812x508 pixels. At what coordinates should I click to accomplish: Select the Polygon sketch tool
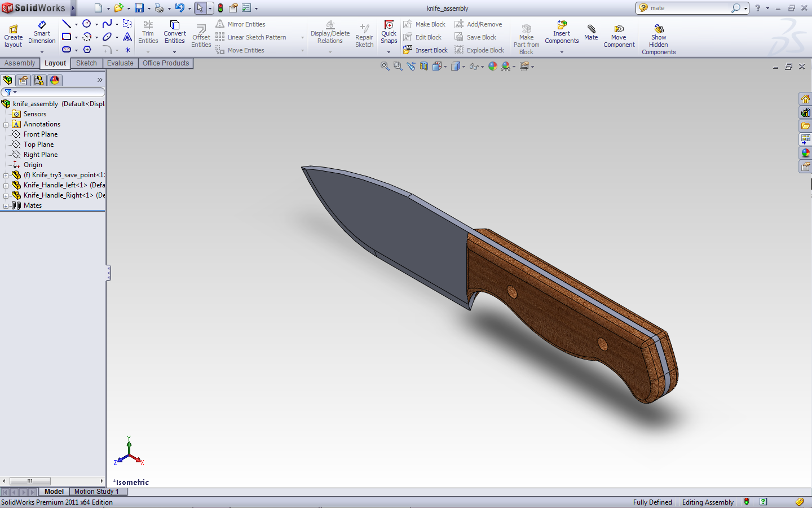[x=87, y=50]
